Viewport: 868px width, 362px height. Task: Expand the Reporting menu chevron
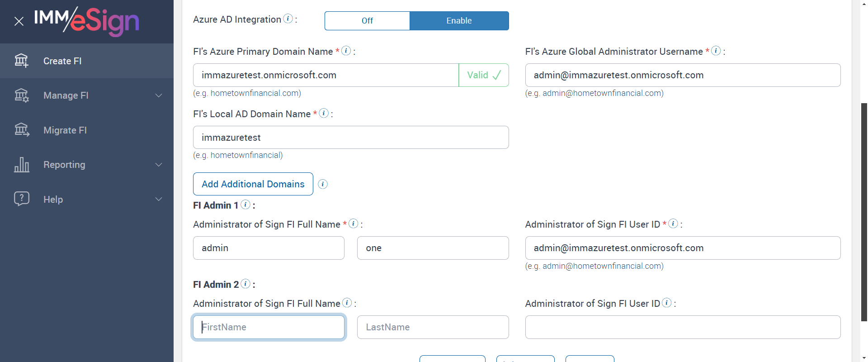pos(159,165)
